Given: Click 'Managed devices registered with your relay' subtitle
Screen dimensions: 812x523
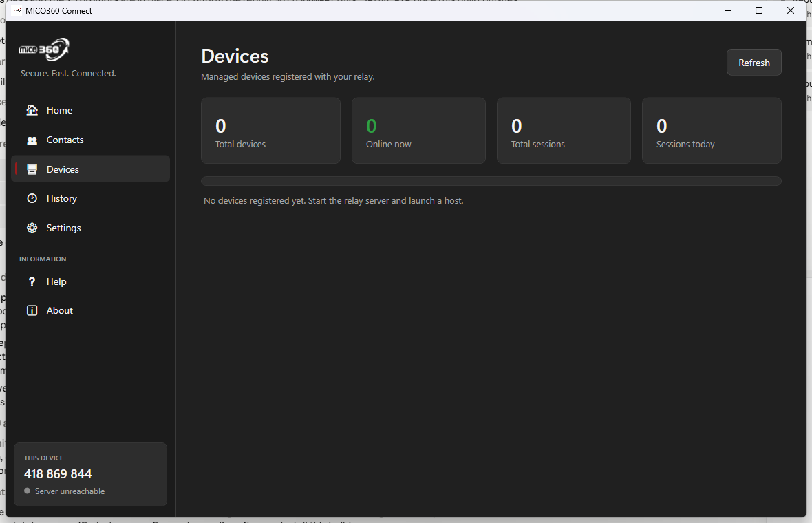Looking at the screenshot, I should pos(288,76).
